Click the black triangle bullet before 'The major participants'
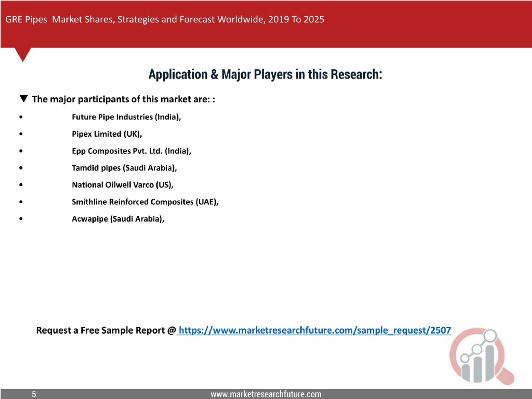 24,98
